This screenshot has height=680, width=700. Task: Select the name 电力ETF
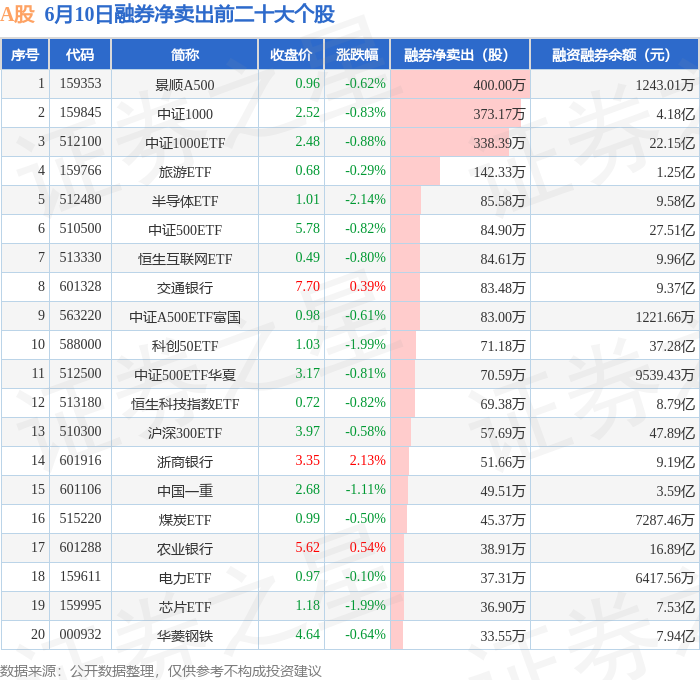coord(185,578)
